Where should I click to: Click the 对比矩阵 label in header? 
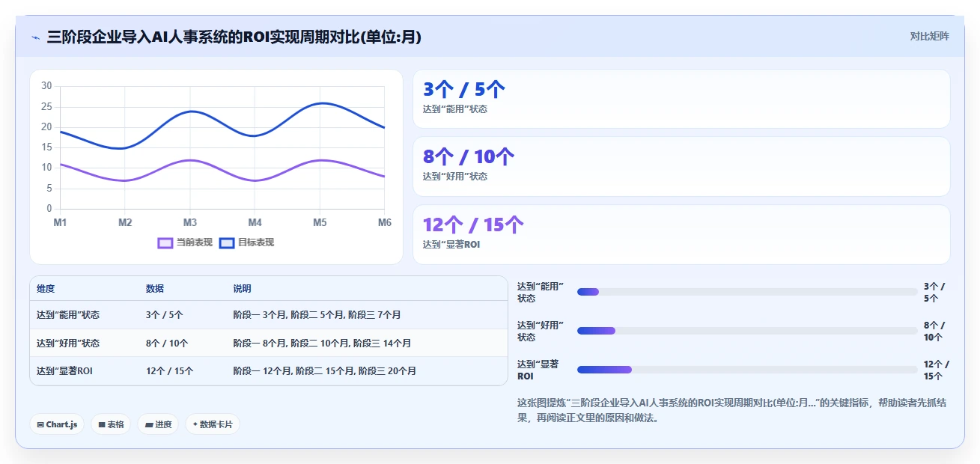click(929, 36)
